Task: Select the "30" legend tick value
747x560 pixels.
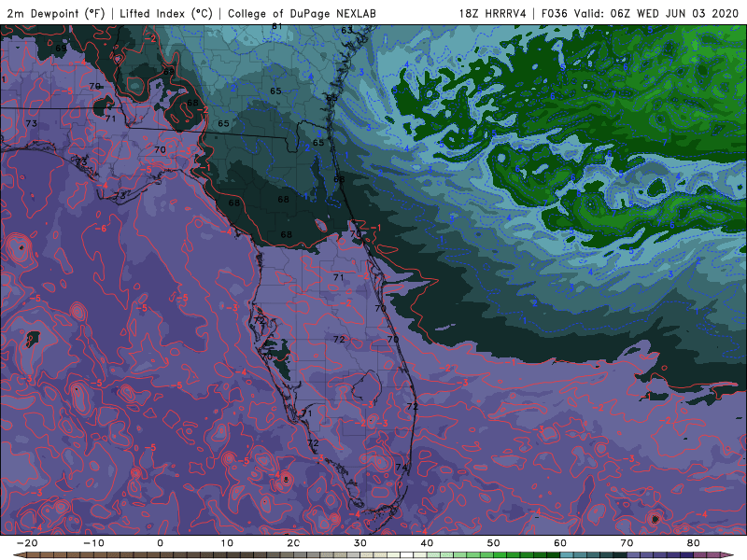Action: click(360, 543)
